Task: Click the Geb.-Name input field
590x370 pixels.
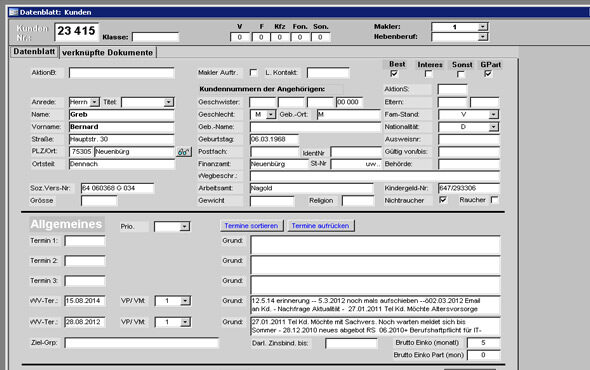Action: tap(315, 127)
